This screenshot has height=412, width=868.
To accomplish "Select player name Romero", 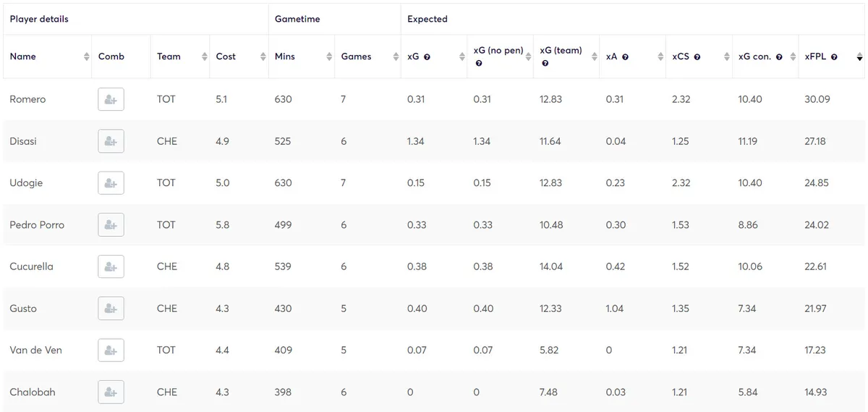I will pos(27,99).
